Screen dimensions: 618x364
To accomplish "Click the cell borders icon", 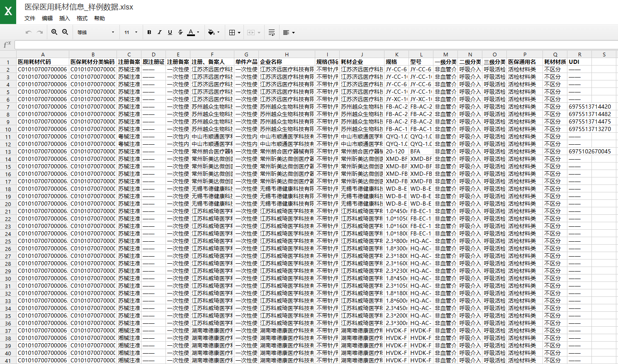I will (232, 32).
